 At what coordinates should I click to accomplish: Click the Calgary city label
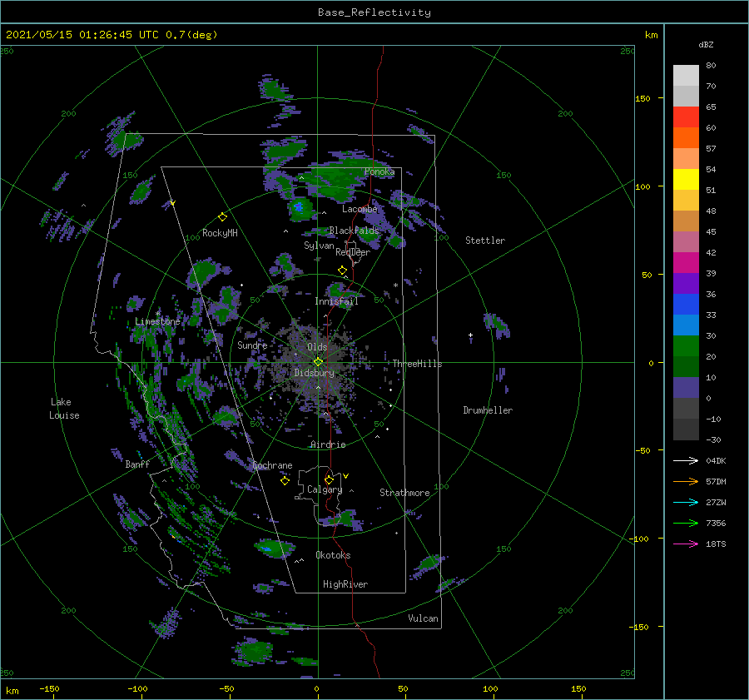click(325, 489)
